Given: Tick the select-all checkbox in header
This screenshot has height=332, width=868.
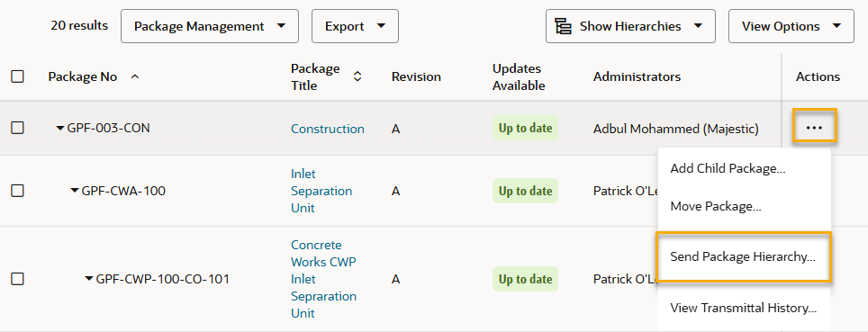Looking at the screenshot, I should [x=18, y=76].
